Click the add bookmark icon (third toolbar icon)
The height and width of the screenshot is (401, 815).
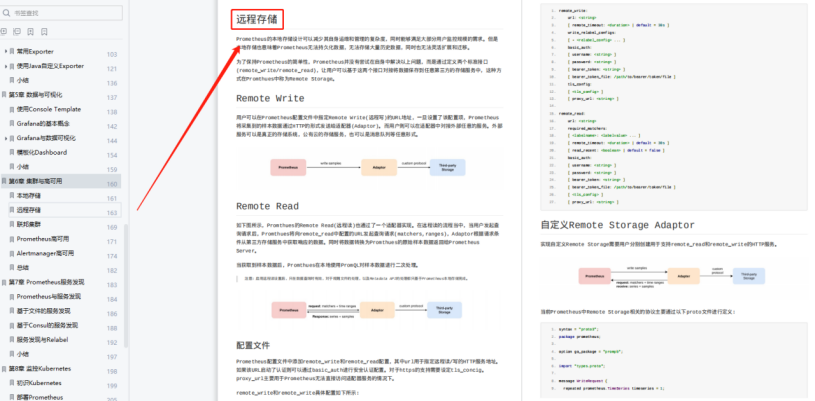coord(31,32)
